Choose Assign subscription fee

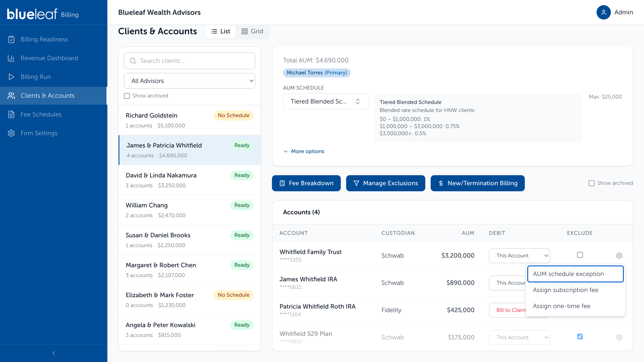coord(575,290)
